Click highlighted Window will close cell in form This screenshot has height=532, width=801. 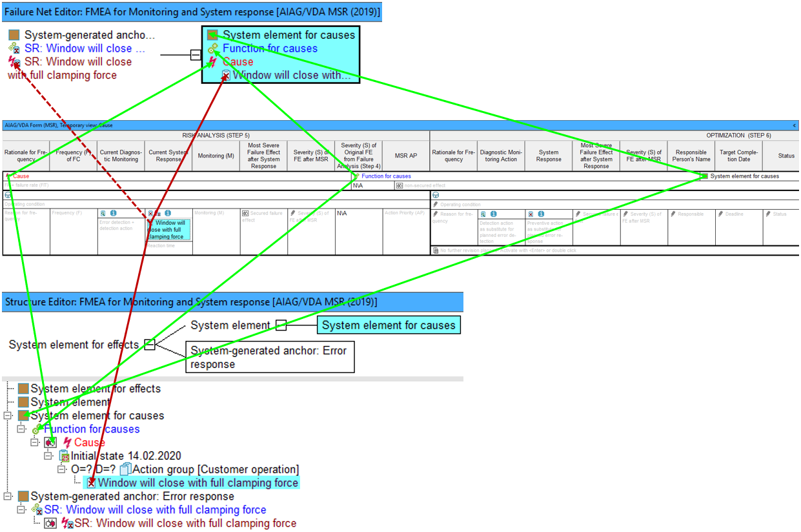(169, 230)
